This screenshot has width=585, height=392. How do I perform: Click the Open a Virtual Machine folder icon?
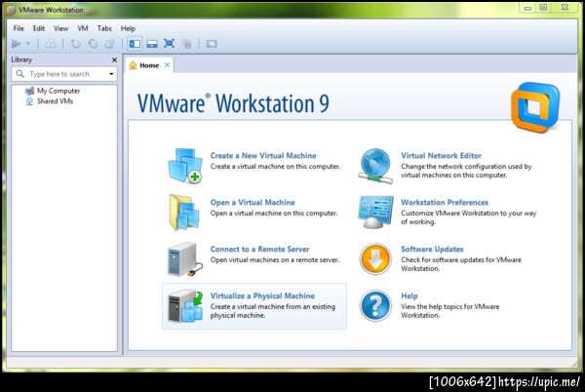tap(184, 212)
